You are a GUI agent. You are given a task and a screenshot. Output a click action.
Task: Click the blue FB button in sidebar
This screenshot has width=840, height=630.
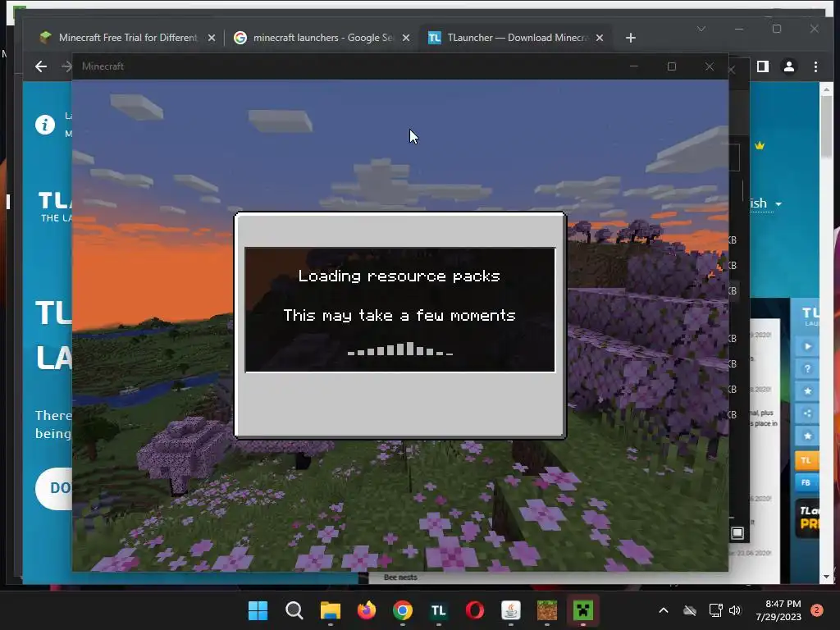click(806, 482)
